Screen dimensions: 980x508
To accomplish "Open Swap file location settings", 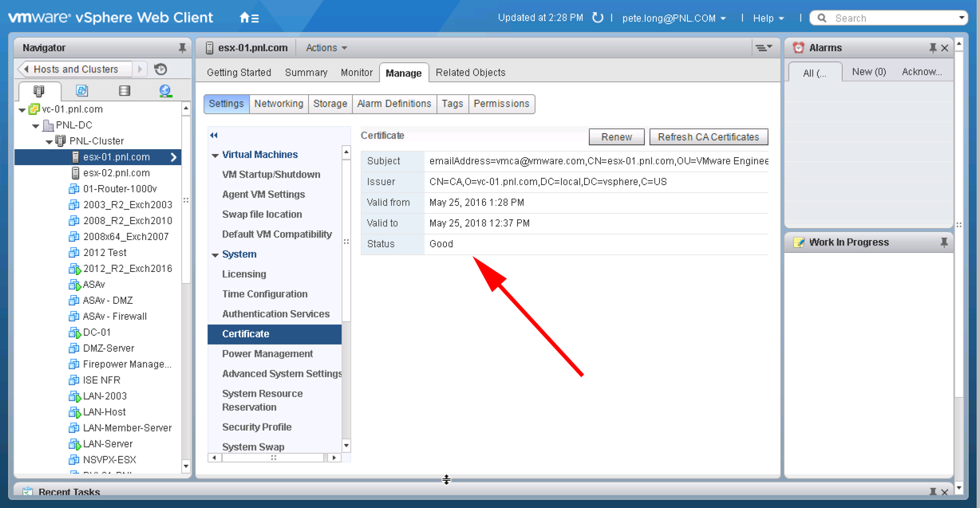I will point(262,215).
